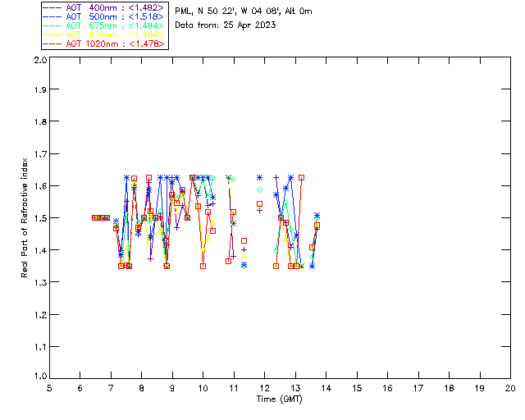
Task: Click the AOT 1020nm legend entry
Action: tap(104, 43)
